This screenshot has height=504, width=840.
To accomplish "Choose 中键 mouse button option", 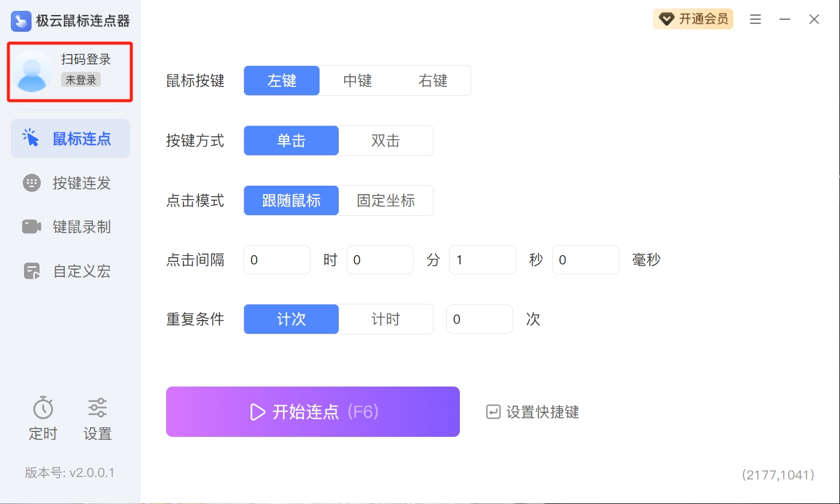I will point(357,81).
